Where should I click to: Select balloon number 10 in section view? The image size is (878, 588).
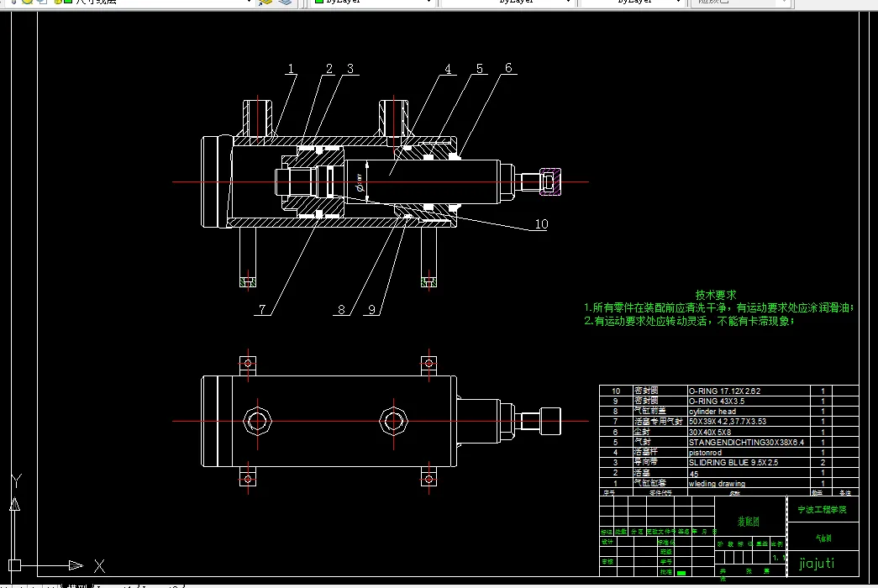[x=541, y=224]
